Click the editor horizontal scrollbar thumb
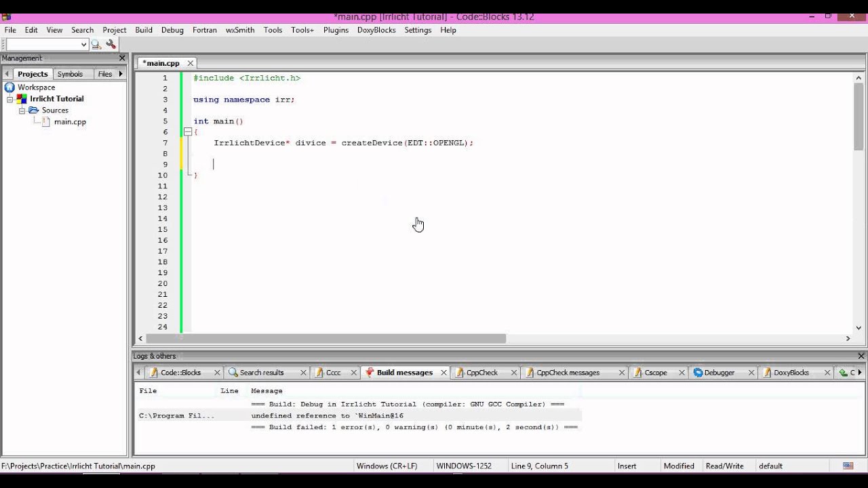 pyautogui.click(x=325, y=338)
